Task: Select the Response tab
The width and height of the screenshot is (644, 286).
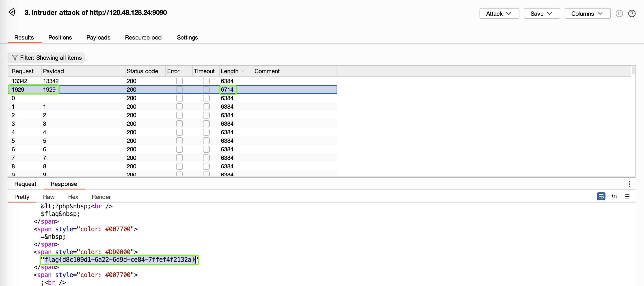Action: click(64, 184)
